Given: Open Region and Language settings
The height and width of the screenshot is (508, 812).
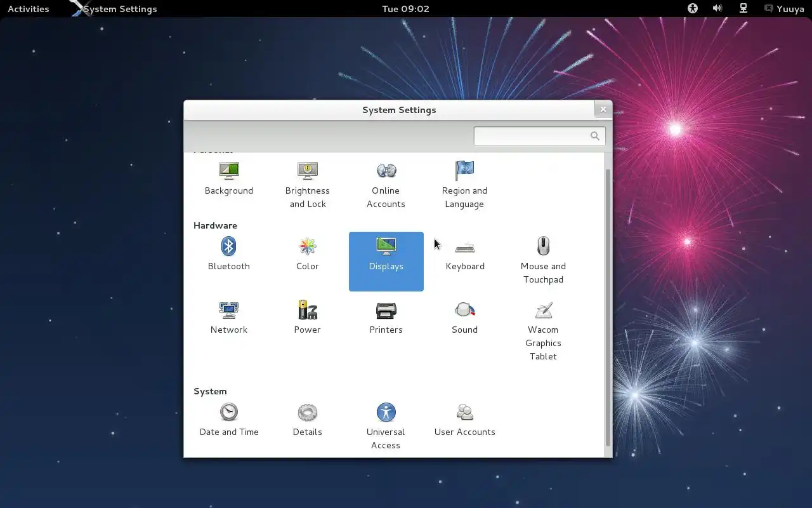Looking at the screenshot, I should [464, 185].
